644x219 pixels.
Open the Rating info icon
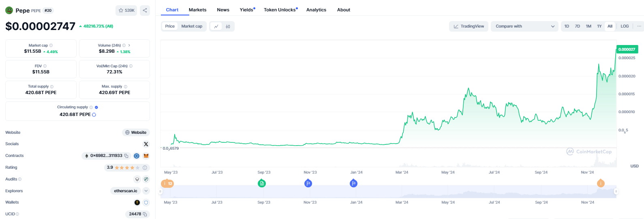click(x=145, y=167)
